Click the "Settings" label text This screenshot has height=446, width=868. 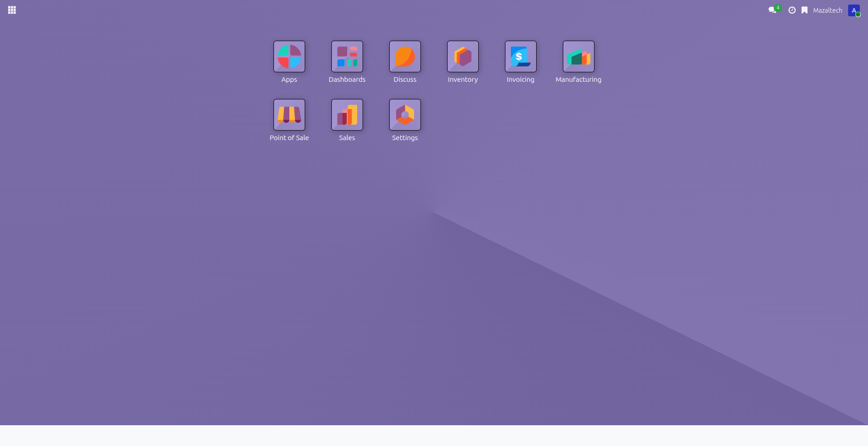point(405,138)
